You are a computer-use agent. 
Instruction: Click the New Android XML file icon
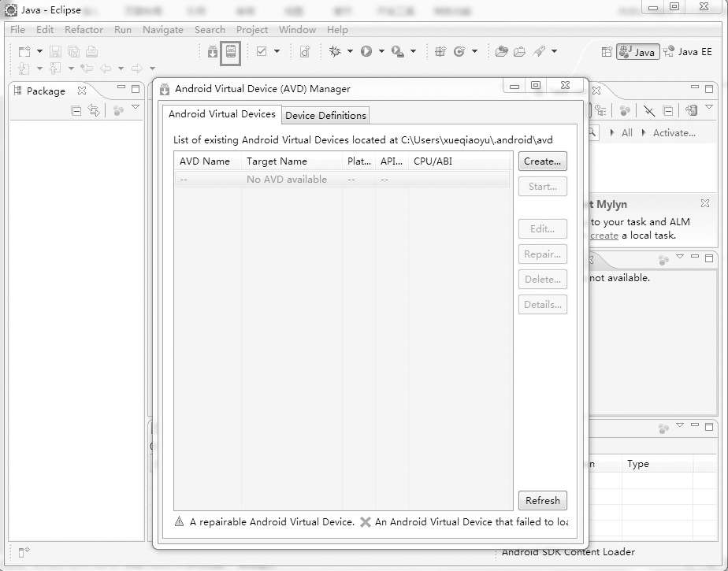(305, 51)
